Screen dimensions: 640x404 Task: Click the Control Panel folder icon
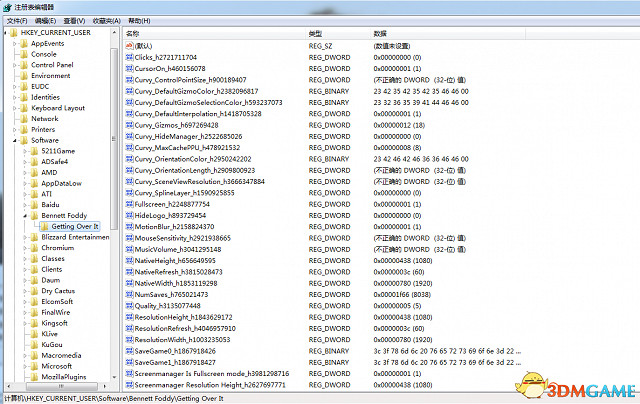[x=23, y=65]
